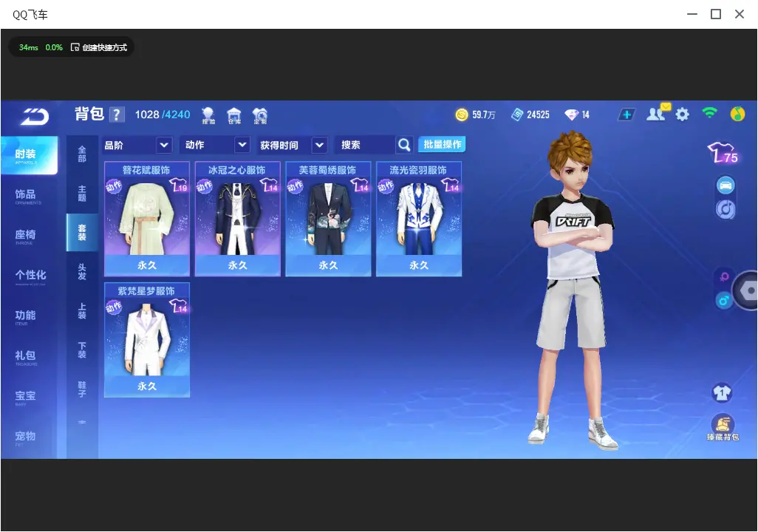Click the 34ms latency indicator

tap(29, 47)
